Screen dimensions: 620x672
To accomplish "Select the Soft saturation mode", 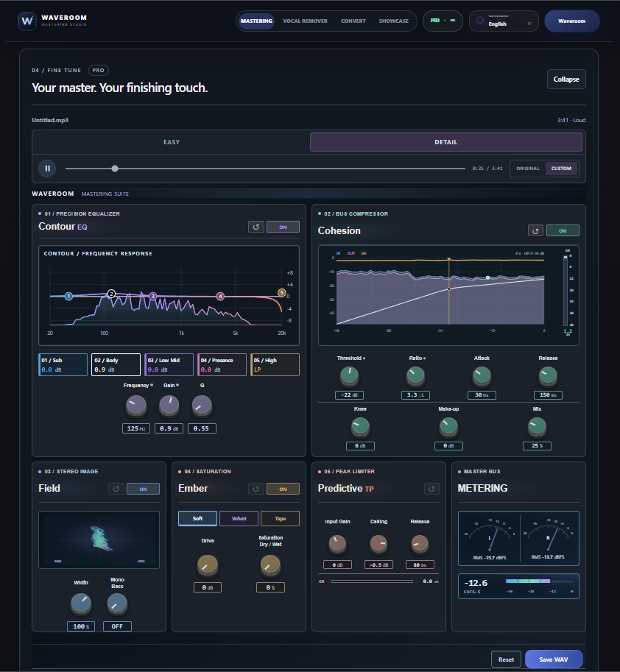I will pos(197,519).
